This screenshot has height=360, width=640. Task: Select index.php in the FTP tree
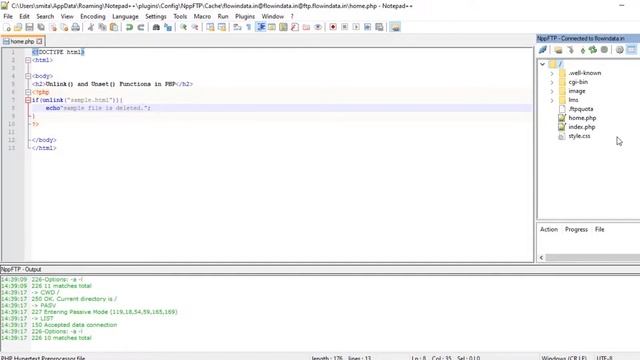(x=582, y=127)
